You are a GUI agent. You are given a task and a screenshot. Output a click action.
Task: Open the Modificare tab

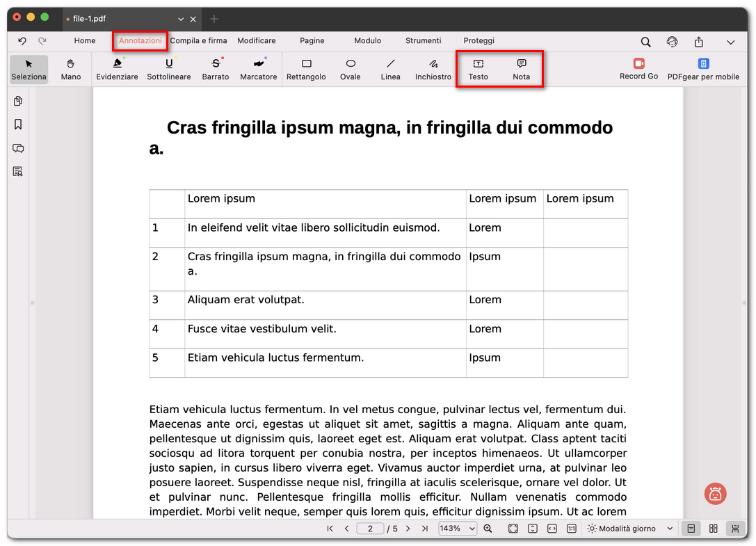tap(256, 41)
